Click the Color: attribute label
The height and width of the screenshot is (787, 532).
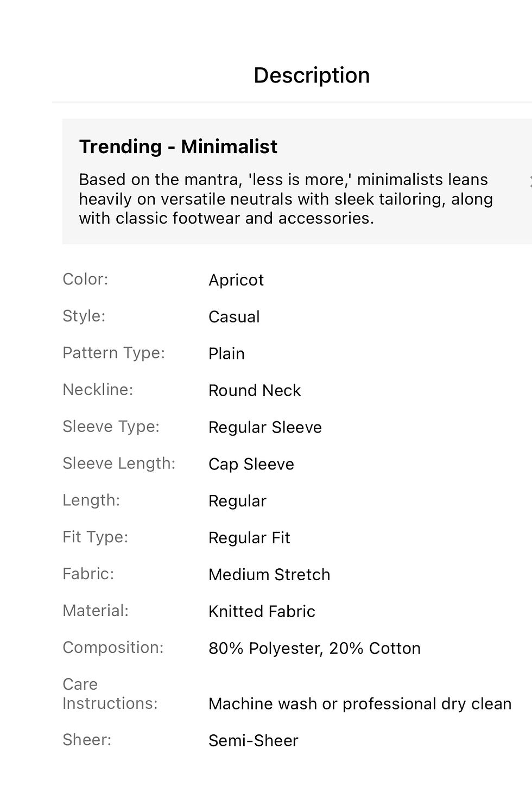coord(85,280)
